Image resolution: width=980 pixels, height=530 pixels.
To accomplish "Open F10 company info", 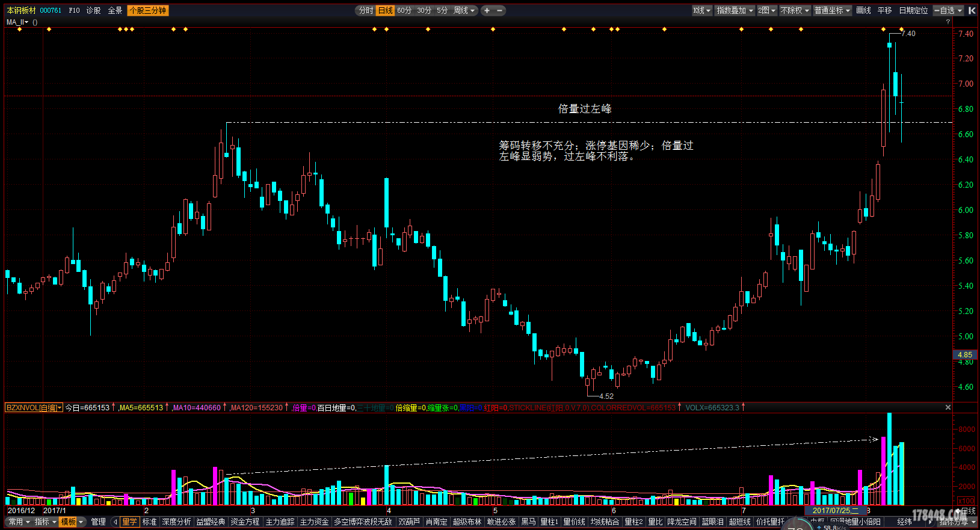I will point(74,10).
